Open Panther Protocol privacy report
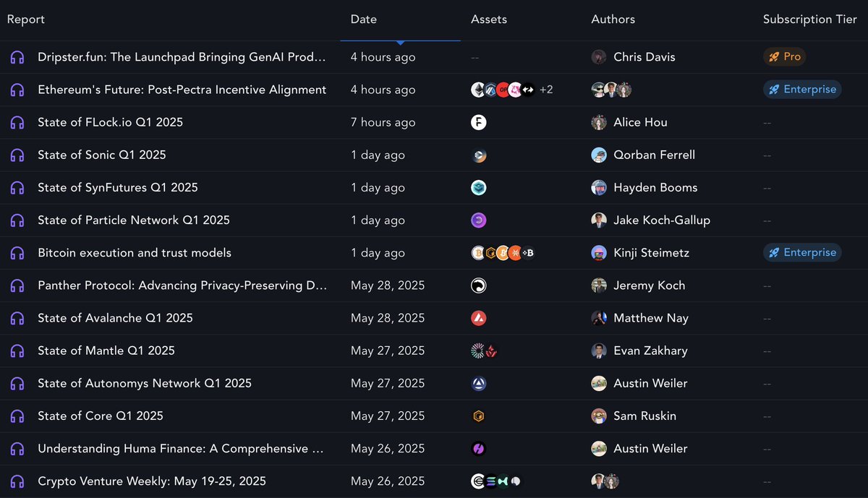Screen dimensions: 868x498 182,286
